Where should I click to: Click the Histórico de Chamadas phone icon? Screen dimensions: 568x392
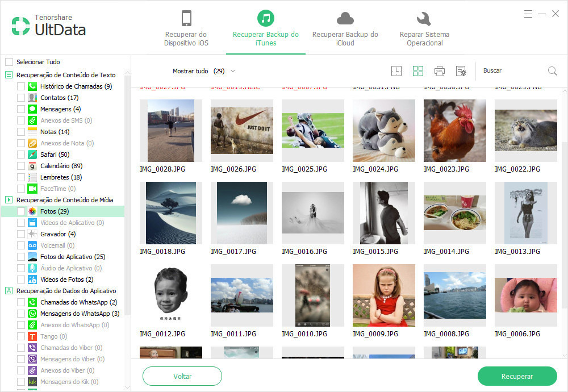(32, 86)
